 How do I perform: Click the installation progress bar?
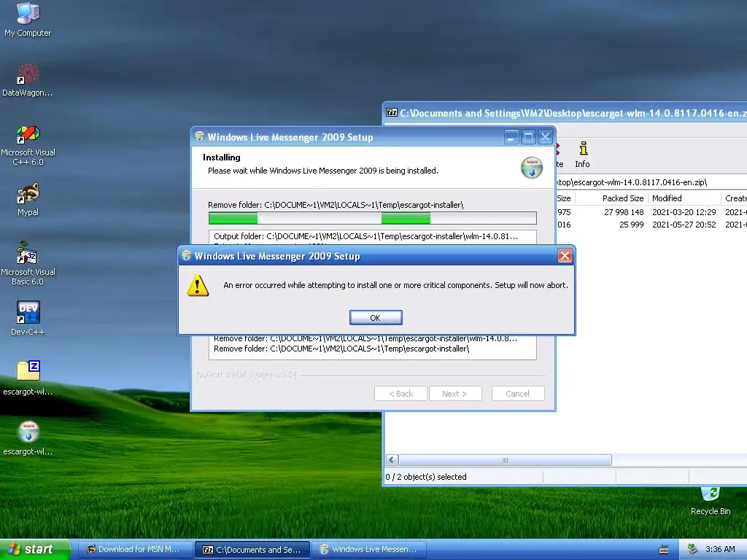pos(373,218)
